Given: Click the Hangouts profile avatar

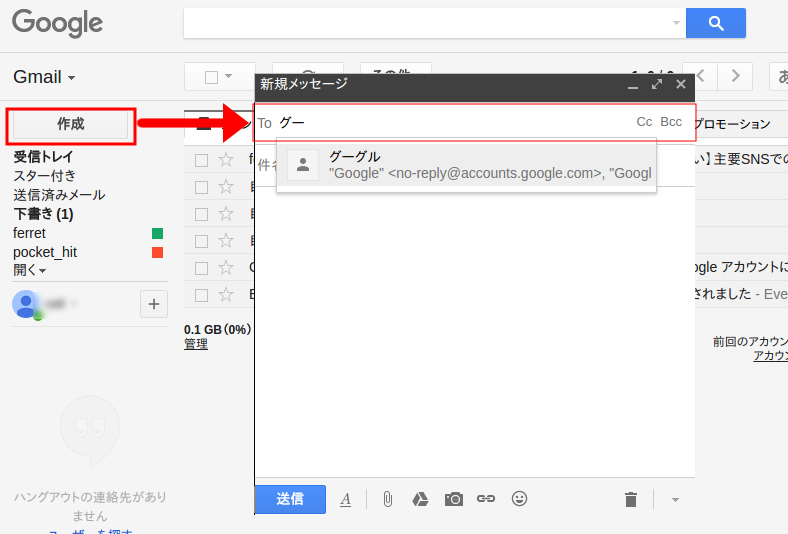Looking at the screenshot, I should (25, 304).
